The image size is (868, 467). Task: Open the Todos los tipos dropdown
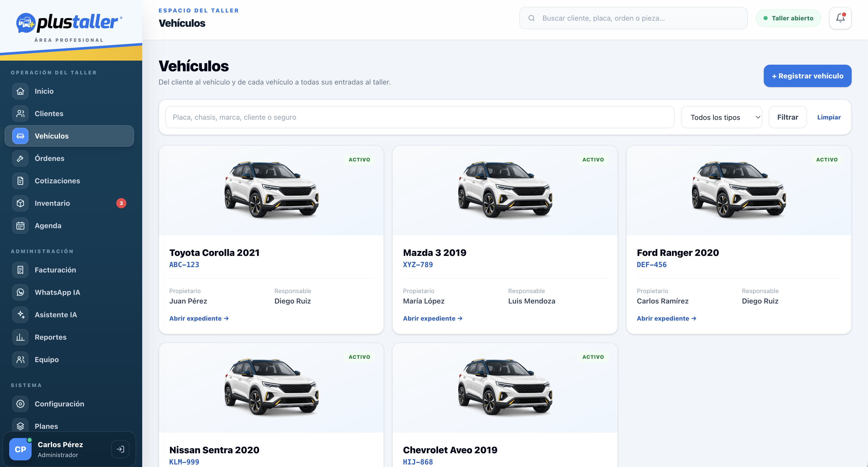721,117
